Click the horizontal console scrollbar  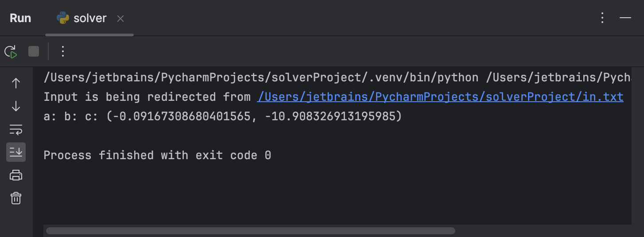coord(251,231)
